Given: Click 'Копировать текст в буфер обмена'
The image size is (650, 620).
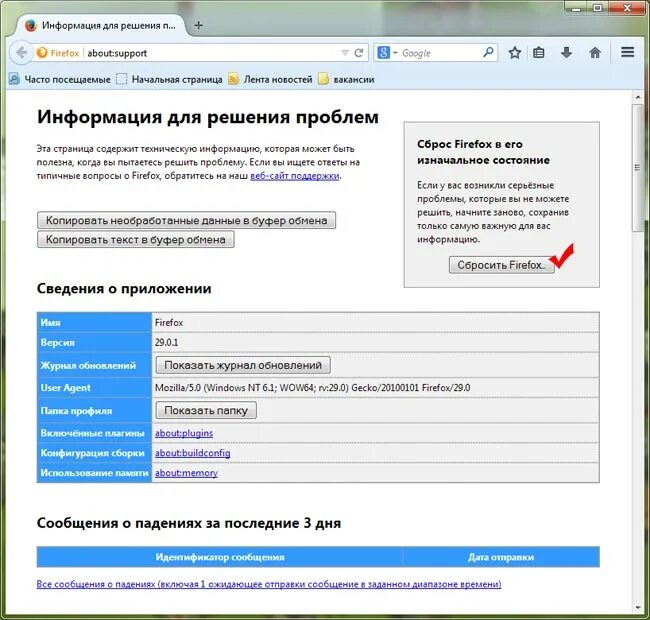Looking at the screenshot, I should point(136,239).
